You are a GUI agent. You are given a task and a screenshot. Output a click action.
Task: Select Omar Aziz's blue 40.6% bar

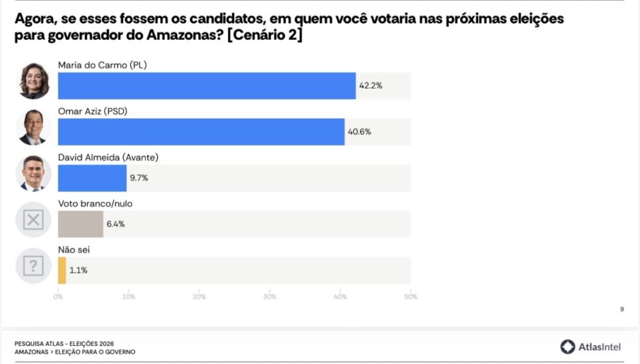pos(201,132)
